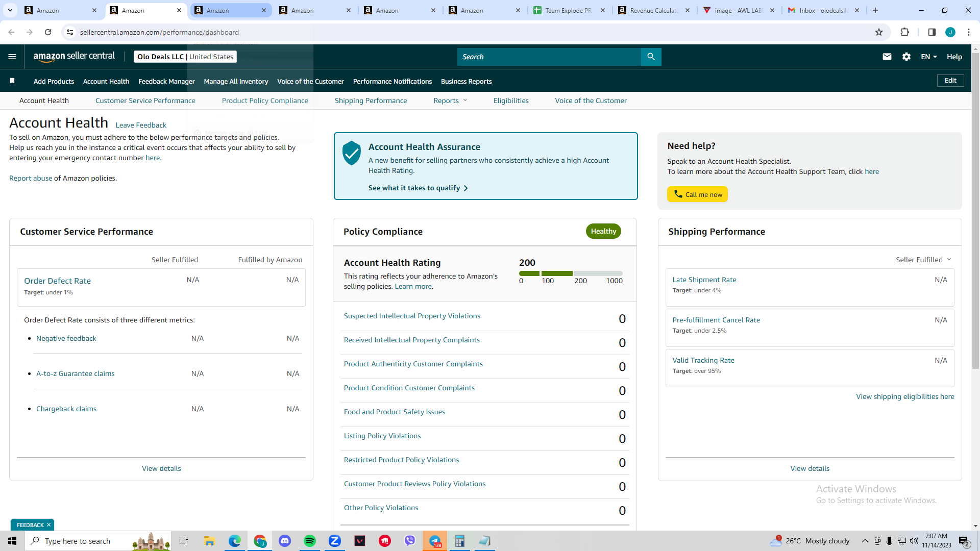Click the volume speaker icon in tray

pos(914,541)
